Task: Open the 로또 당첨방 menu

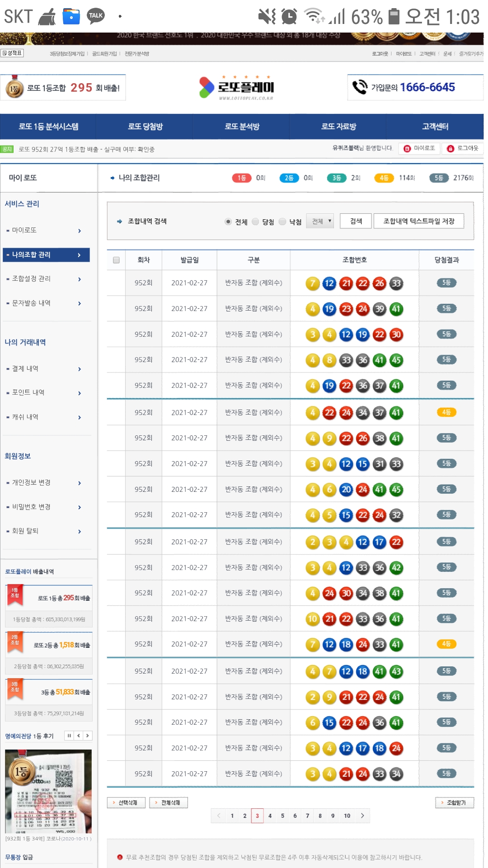Action: click(x=145, y=127)
